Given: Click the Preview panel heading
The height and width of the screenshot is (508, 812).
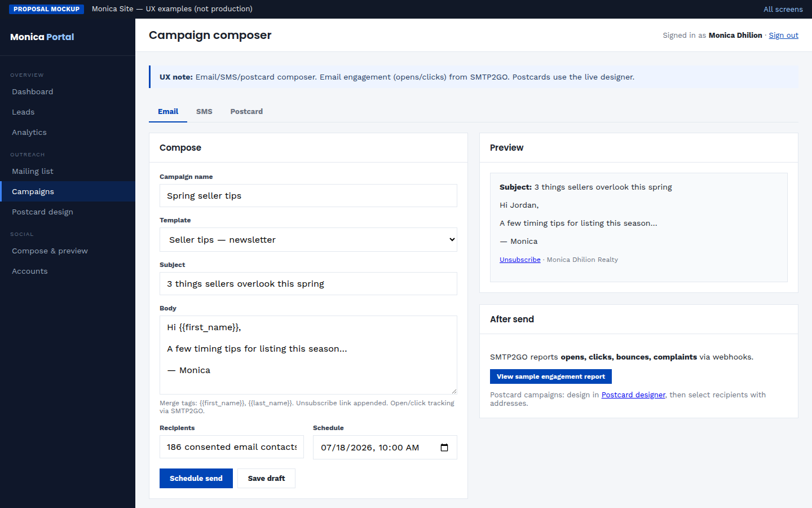Looking at the screenshot, I should click(x=506, y=148).
